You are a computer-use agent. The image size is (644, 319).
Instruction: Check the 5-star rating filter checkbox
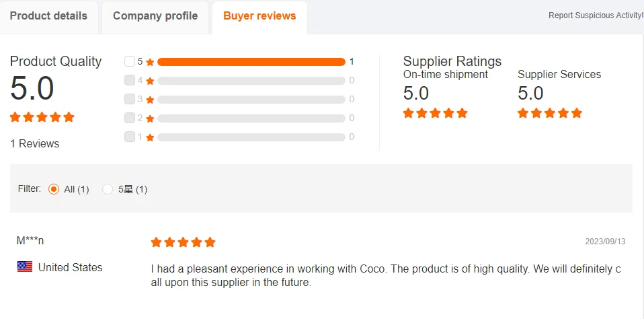pyautogui.click(x=130, y=61)
